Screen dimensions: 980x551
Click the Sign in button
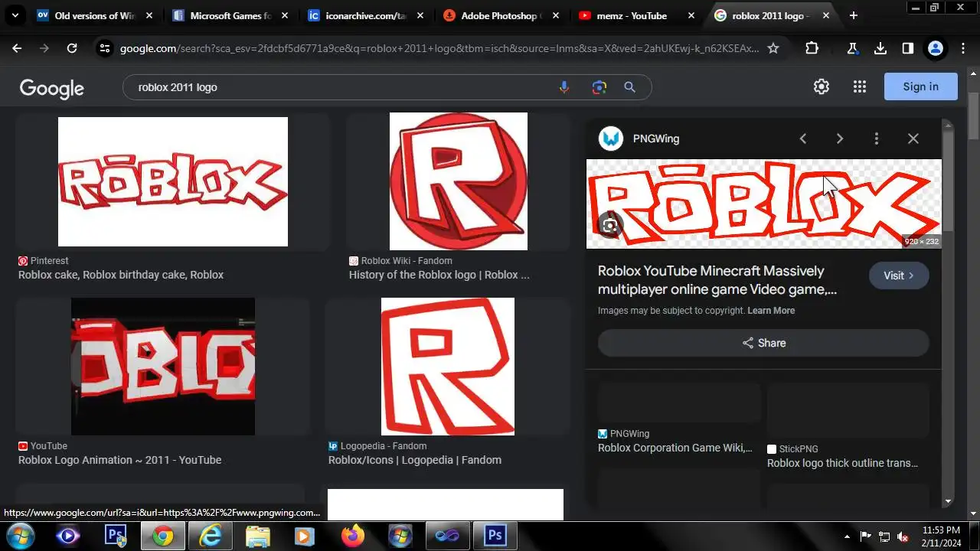click(x=921, y=86)
